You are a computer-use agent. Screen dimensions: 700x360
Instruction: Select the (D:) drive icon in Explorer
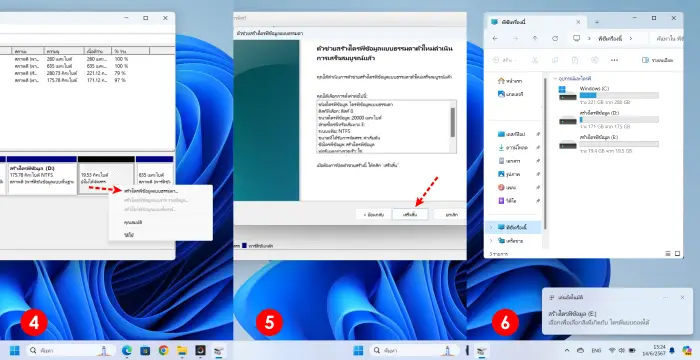(x=567, y=120)
